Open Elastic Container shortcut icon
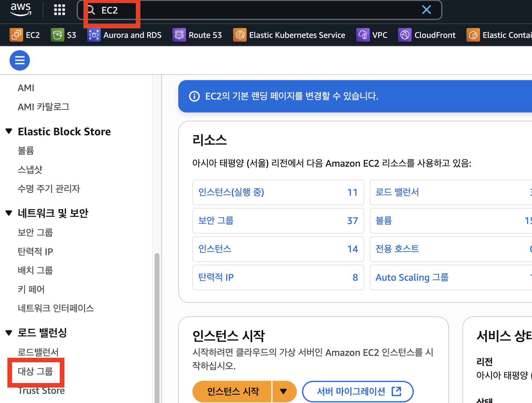 point(473,35)
